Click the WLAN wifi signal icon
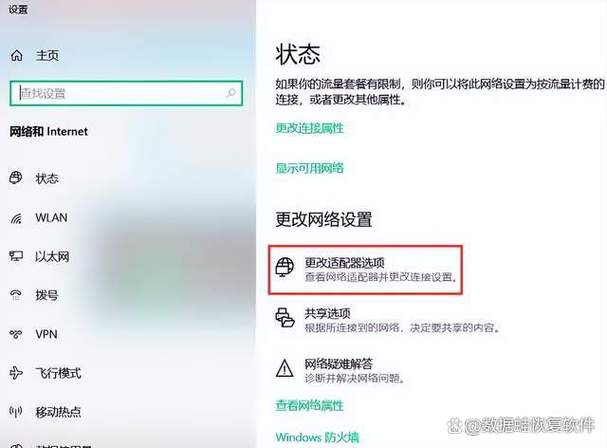607x448 pixels. (x=16, y=218)
